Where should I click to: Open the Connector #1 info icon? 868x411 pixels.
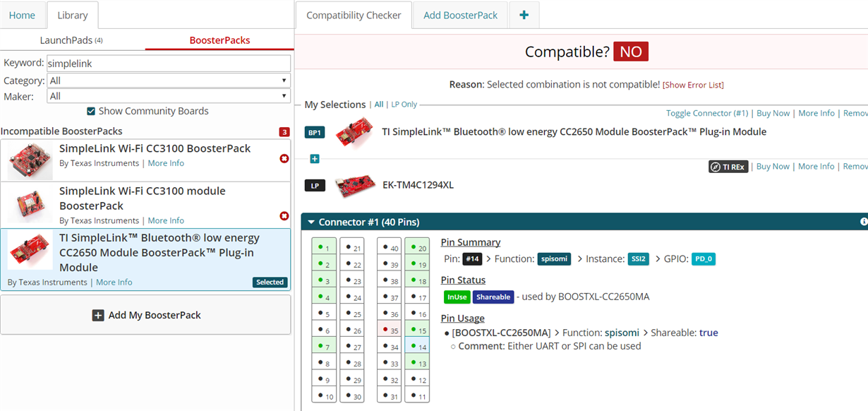[864, 222]
